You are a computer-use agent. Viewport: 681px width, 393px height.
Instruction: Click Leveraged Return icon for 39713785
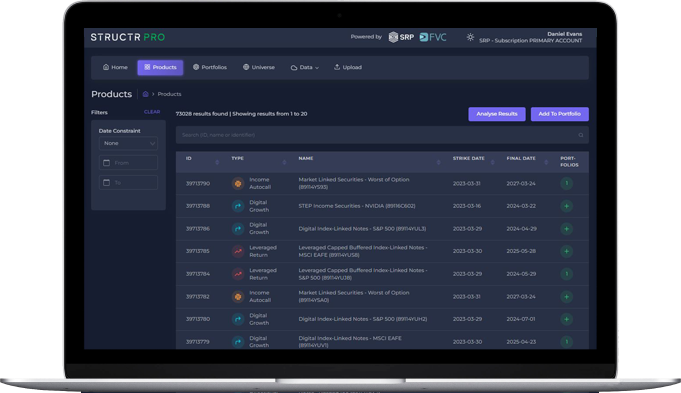[238, 251]
